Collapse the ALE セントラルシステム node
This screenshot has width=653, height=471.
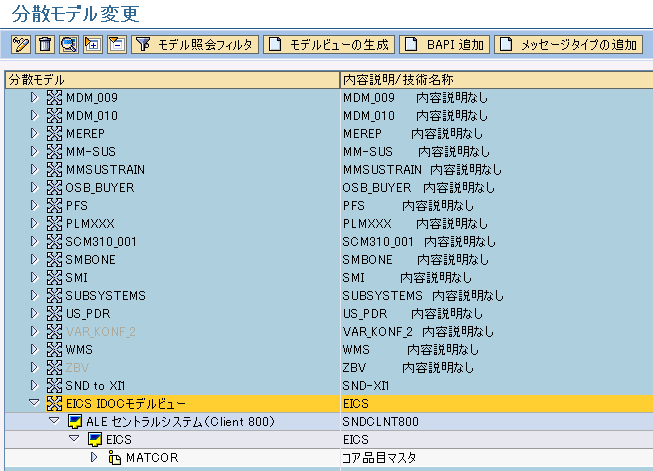(x=54, y=422)
